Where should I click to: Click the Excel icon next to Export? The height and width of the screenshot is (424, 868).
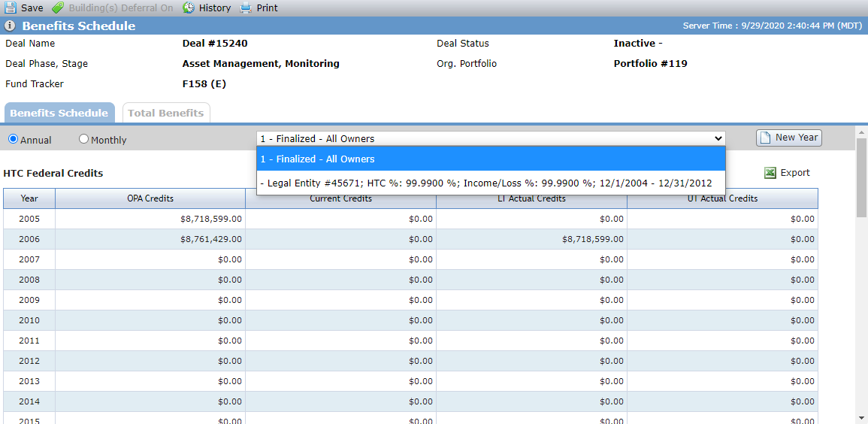coord(770,173)
